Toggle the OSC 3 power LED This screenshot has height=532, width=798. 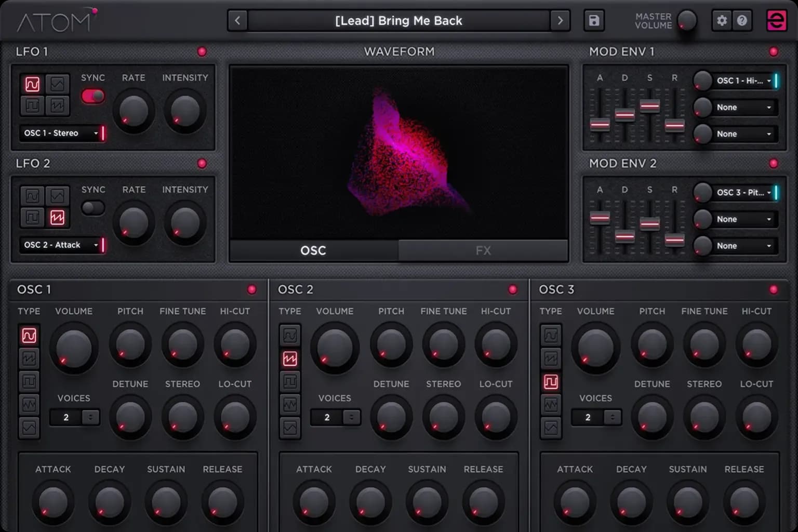coord(774,289)
